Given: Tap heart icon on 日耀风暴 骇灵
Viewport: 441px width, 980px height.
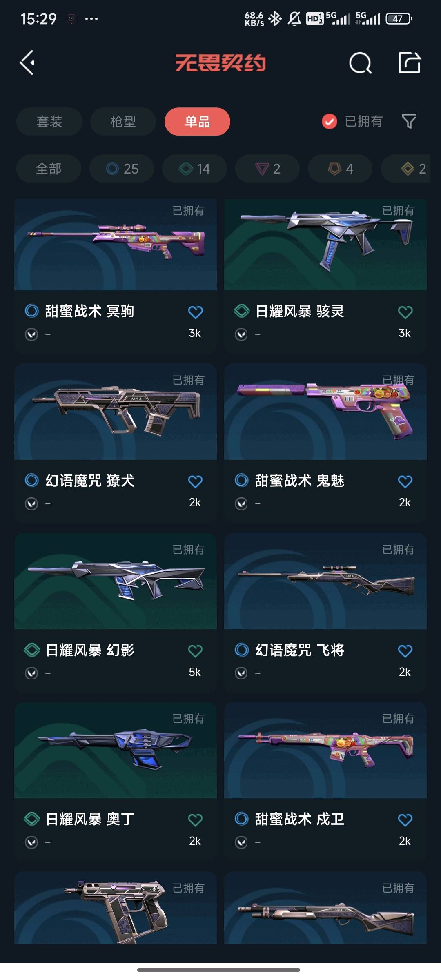Looking at the screenshot, I should 405,312.
